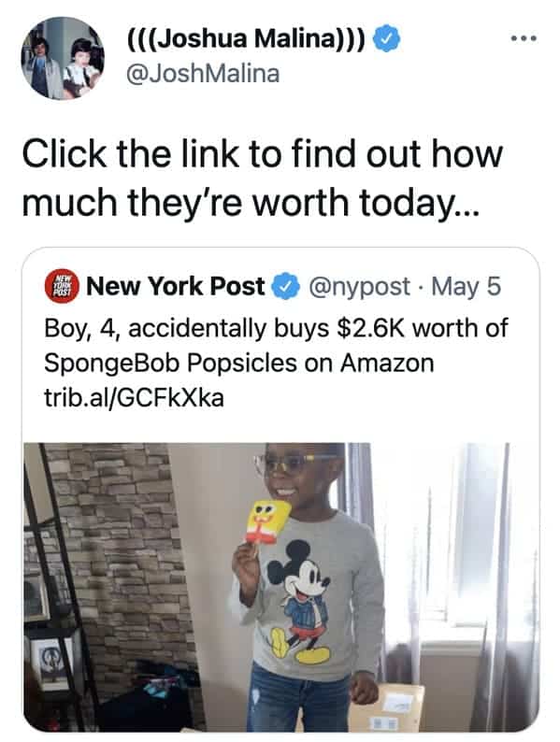Open Joshua Malina's profile picture
The height and width of the screenshot is (742, 560).
click(x=63, y=58)
